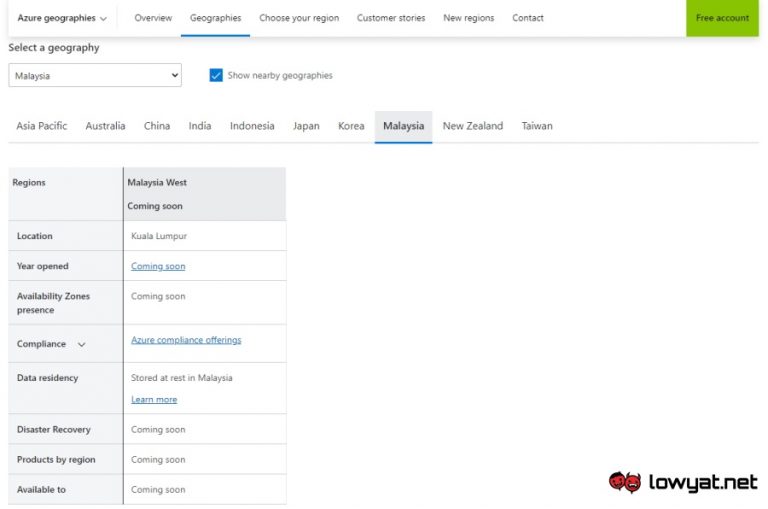Select the Australia geography tab
Screen dimensions: 768x509
click(x=105, y=126)
